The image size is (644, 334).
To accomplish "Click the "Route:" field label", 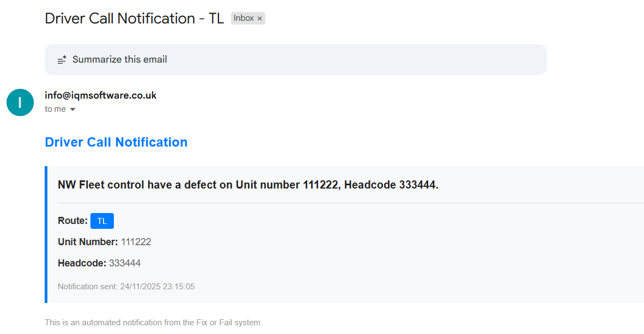I will pos(72,221).
